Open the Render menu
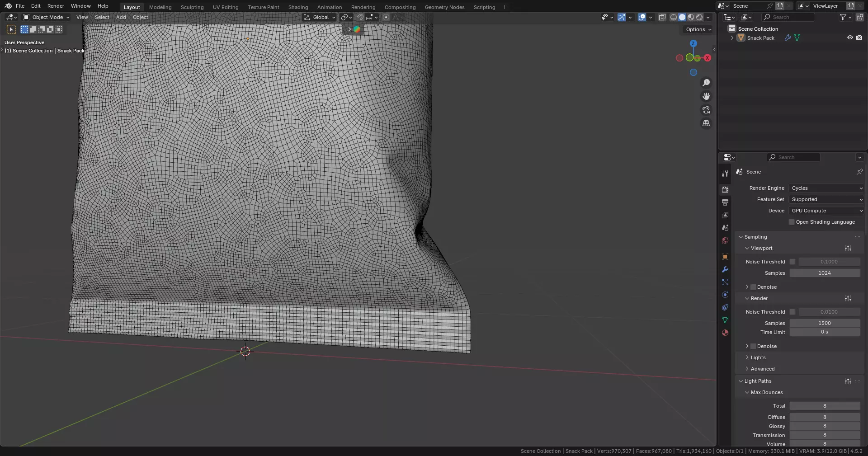 pos(56,6)
